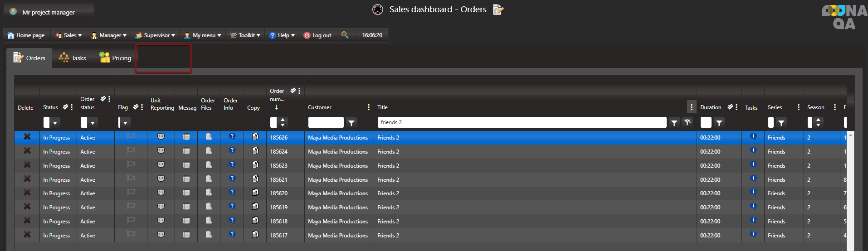
Task: Toggle the flag on order 185626
Action: tap(131, 136)
